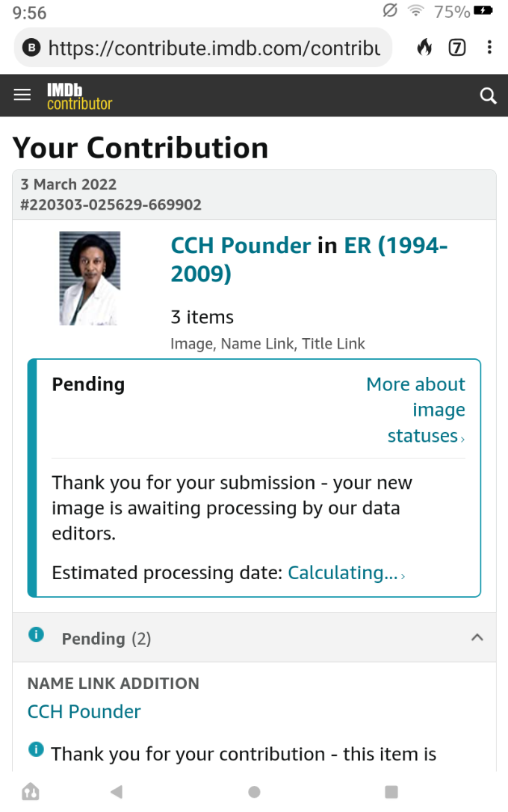Viewport: 508px width, 812px height.
Task: Tap the IMDb contributor logo
Action: [79, 96]
